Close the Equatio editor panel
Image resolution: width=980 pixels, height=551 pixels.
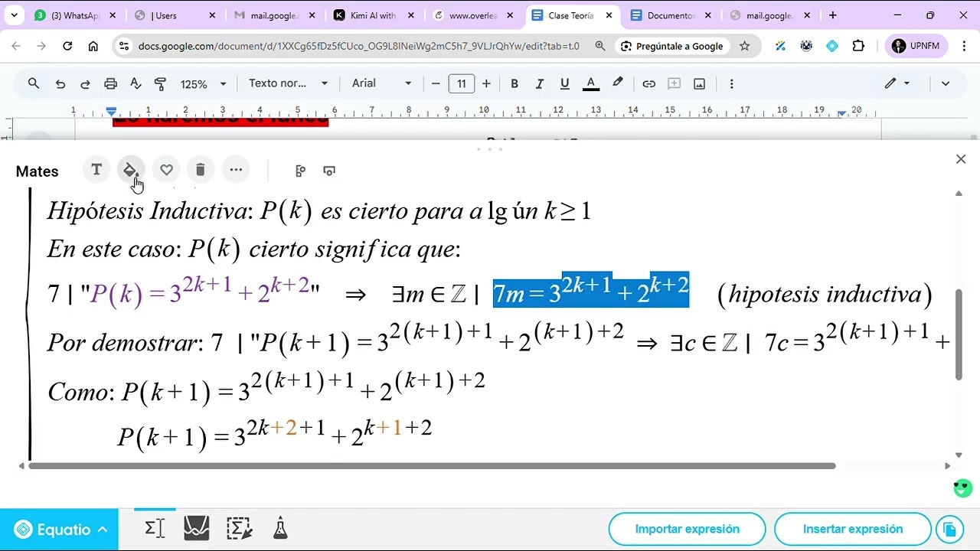(x=961, y=159)
